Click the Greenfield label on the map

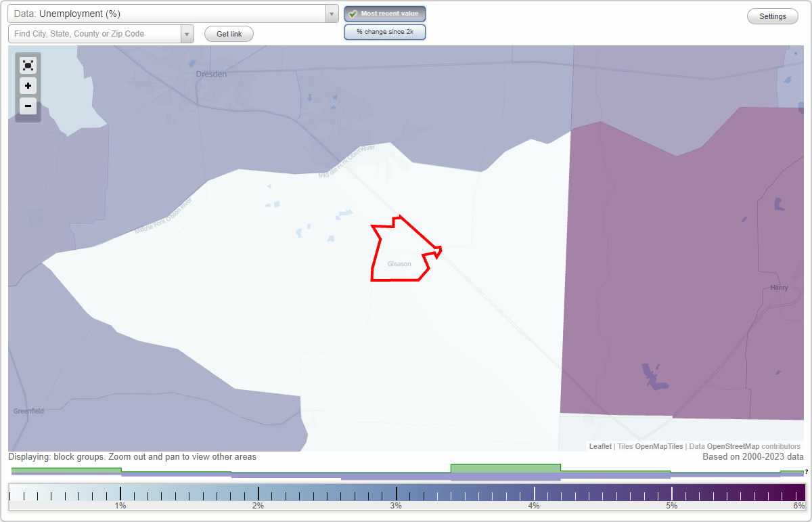(28, 411)
